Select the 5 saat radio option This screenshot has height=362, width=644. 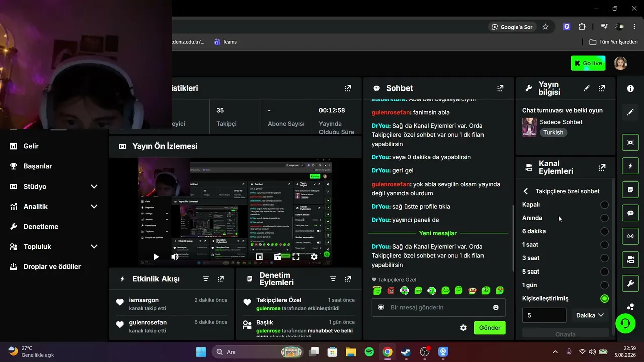(x=604, y=271)
